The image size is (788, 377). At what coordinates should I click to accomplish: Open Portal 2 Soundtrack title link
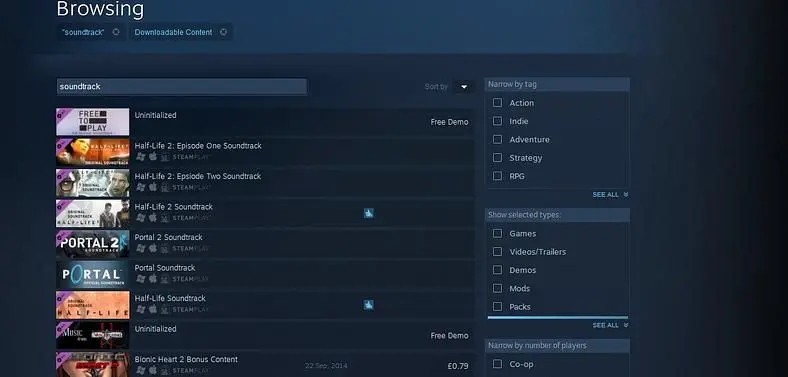tap(168, 237)
